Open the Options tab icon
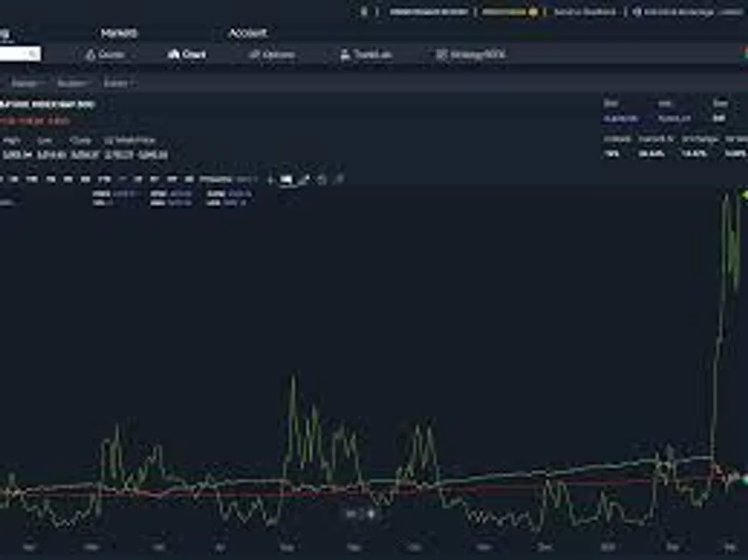Screen dimensions: 748x560 coord(254,54)
